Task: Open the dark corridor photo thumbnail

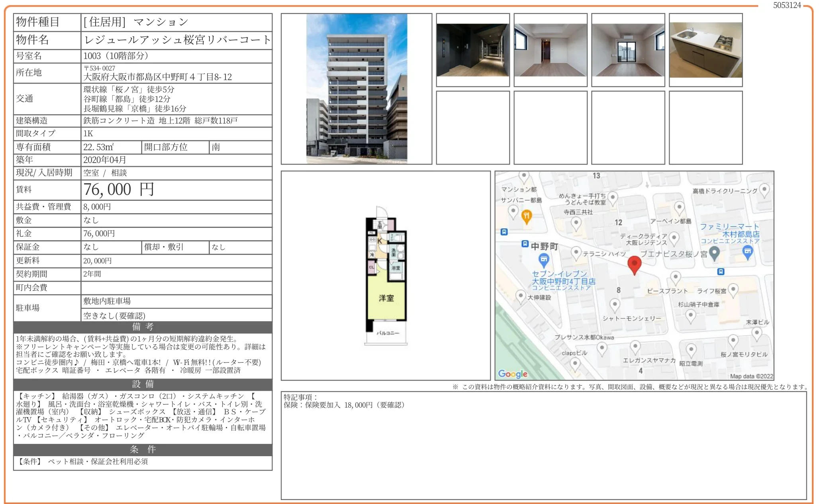Action: pyautogui.click(x=473, y=50)
